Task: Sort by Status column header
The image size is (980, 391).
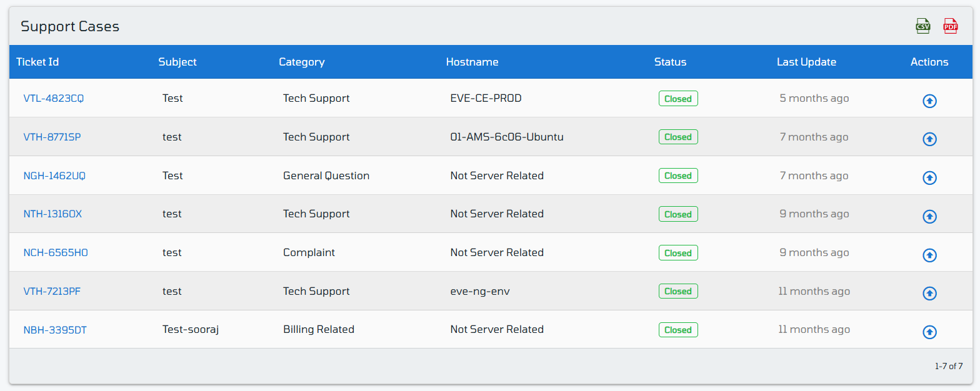Action: tap(670, 62)
